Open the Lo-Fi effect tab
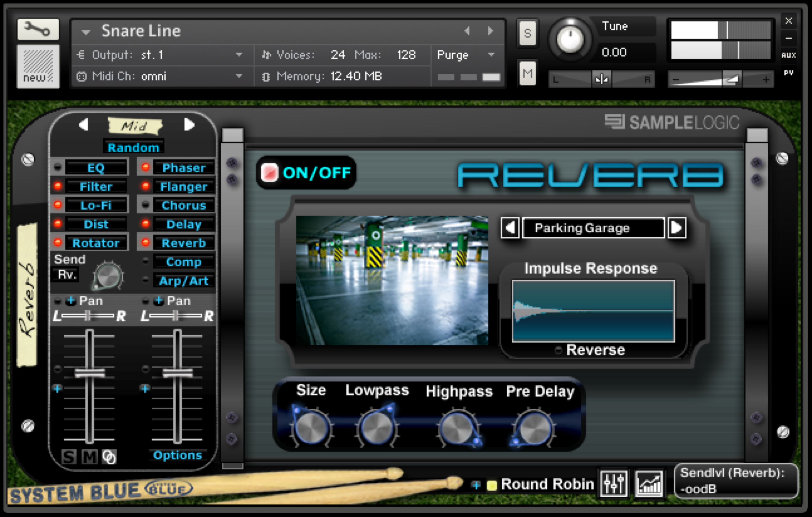812x517 pixels. pos(96,205)
